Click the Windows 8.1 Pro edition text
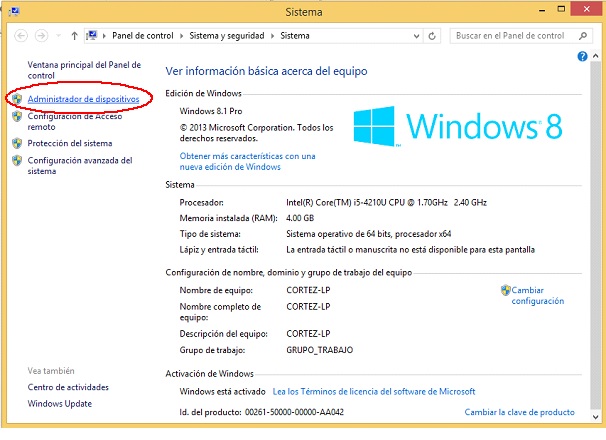The image size is (606, 440). click(x=211, y=111)
